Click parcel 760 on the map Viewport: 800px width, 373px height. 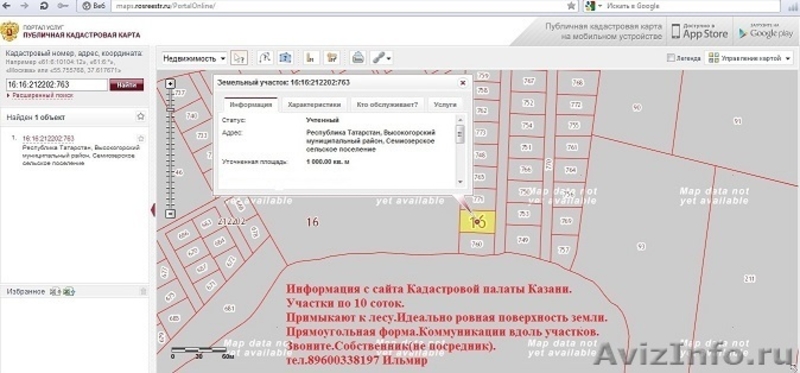coord(476,244)
